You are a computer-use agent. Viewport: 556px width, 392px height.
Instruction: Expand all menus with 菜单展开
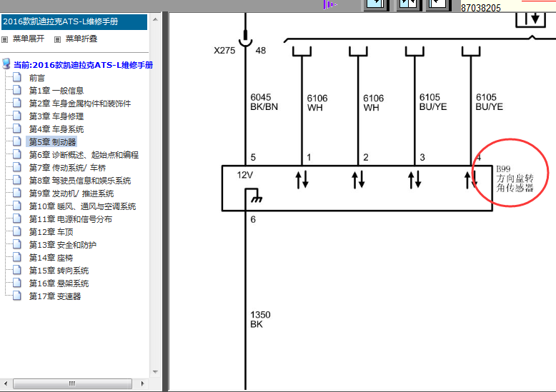pos(29,39)
